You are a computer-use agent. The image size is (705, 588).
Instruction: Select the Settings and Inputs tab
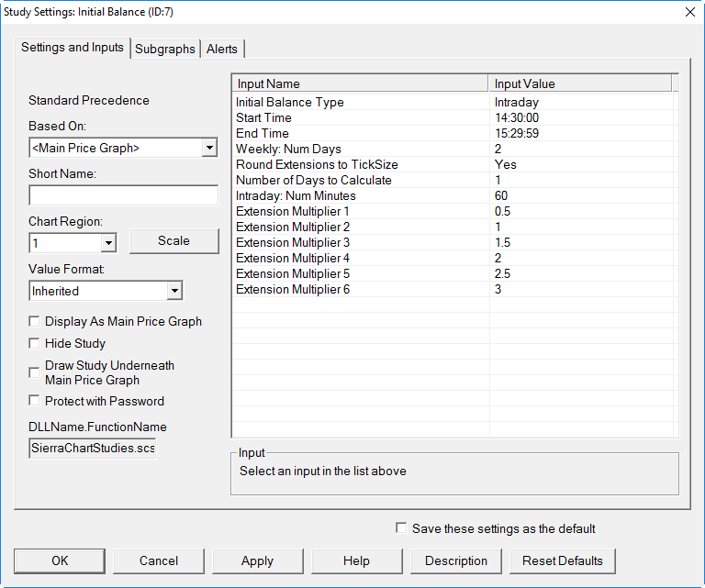coord(73,48)
